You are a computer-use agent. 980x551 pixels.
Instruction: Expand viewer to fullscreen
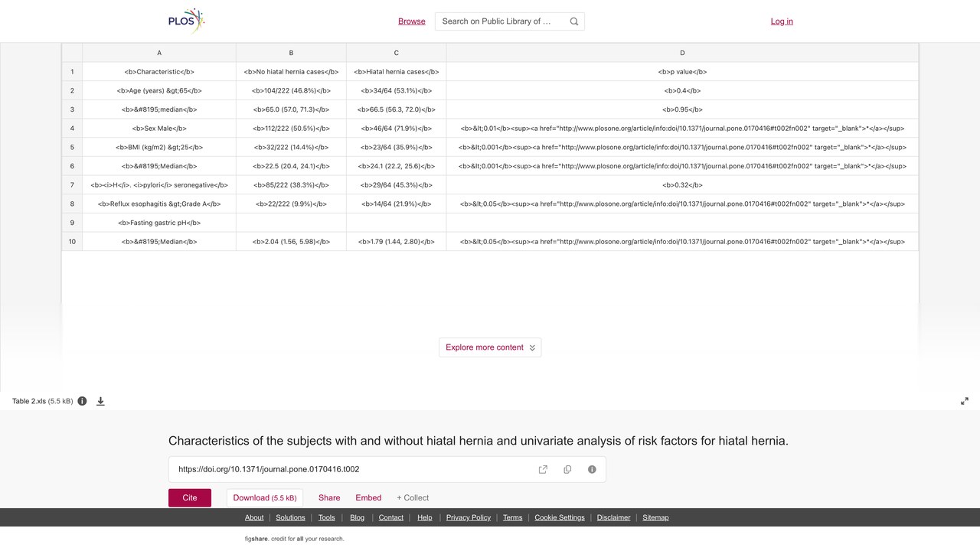point(965,401)
